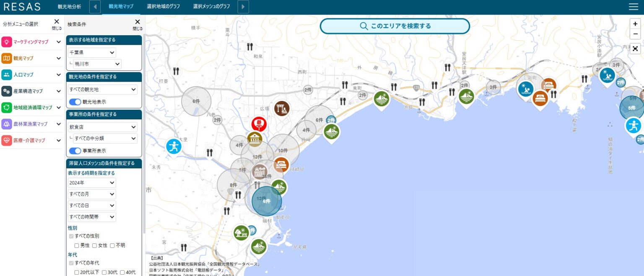Open the 2024年 year dropdown
644x276 pixels.
point(92,183)
